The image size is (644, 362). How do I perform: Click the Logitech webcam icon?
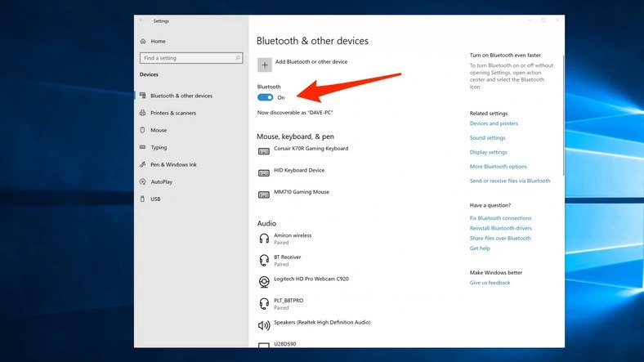click(x=264, y=282)
